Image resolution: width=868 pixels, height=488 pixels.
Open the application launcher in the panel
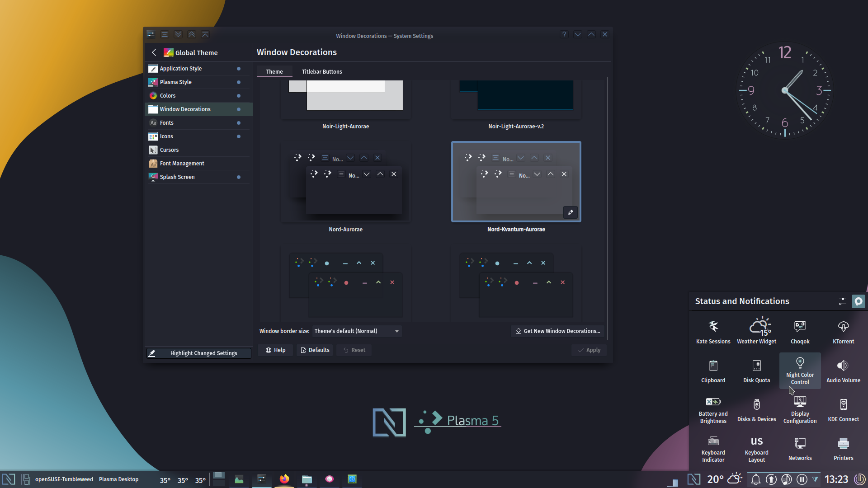click(9, 479)
